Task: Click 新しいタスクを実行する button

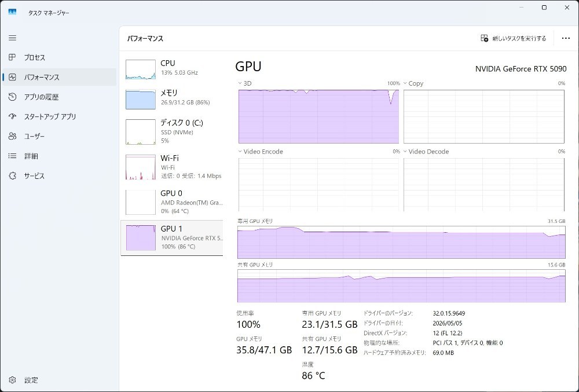Action: tap(513, 38)
